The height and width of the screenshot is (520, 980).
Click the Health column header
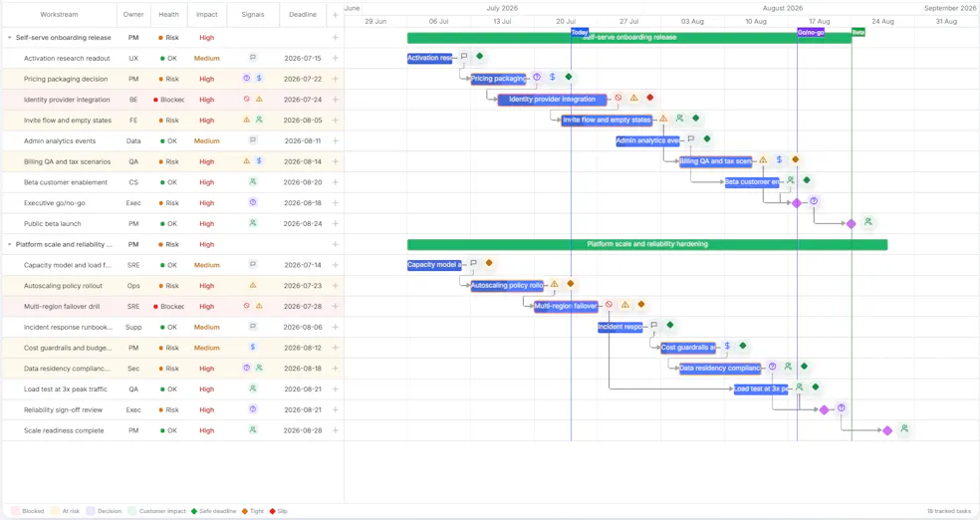168,14
